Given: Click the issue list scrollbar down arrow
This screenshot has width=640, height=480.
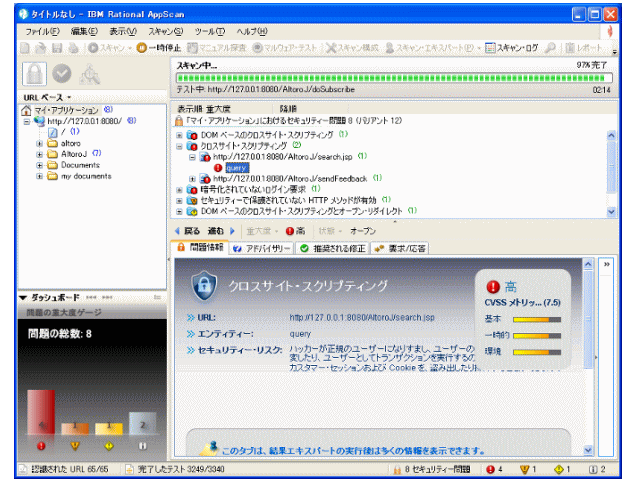Looking at the screenshot, I should pos(612,212).
